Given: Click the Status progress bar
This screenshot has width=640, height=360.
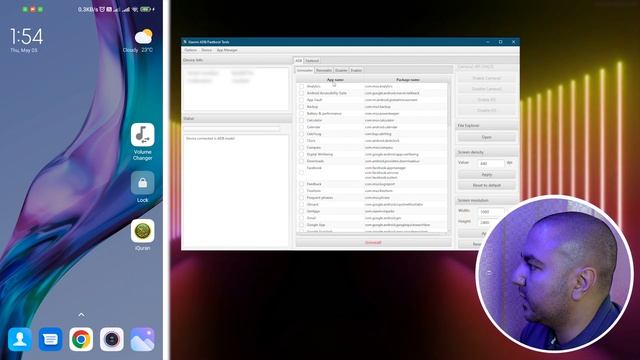Looking at the screenshot, I should tap(232, 129).
